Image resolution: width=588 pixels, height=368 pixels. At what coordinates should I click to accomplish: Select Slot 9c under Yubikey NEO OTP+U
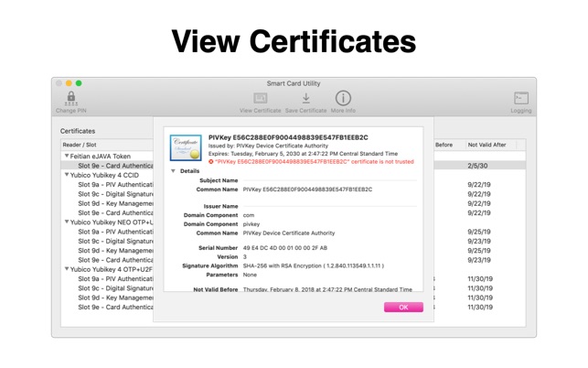pos(115,241)
